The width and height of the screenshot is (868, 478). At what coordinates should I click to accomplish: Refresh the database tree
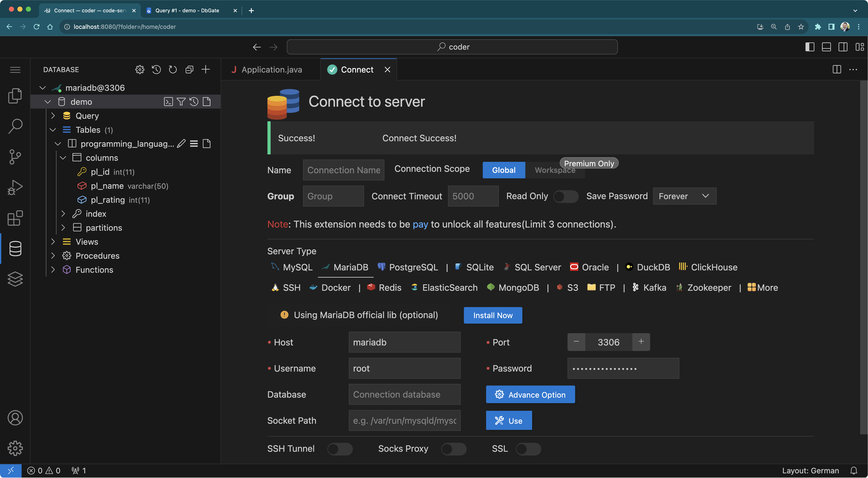pyautogui.click(x=172, y=69)
